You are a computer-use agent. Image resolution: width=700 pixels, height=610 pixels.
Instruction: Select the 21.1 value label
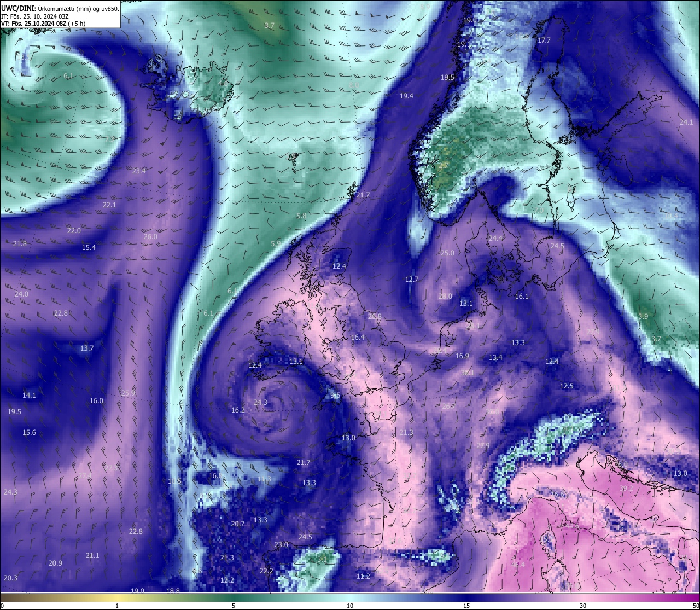coord(92,555)
